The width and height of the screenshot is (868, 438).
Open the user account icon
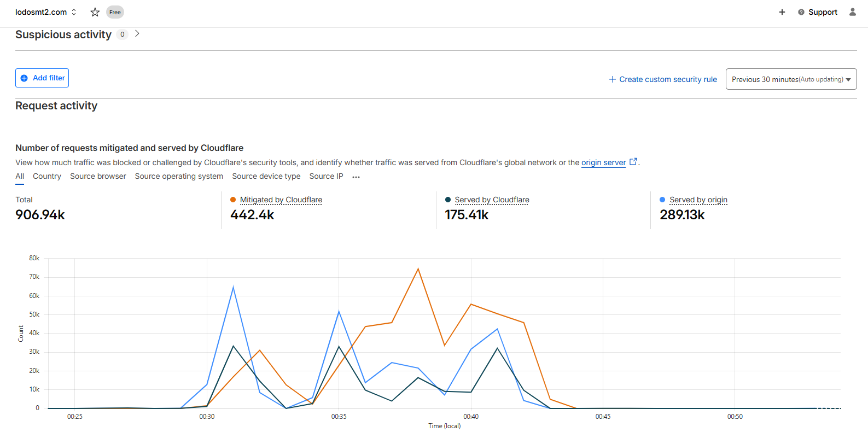tap(852, 12)
